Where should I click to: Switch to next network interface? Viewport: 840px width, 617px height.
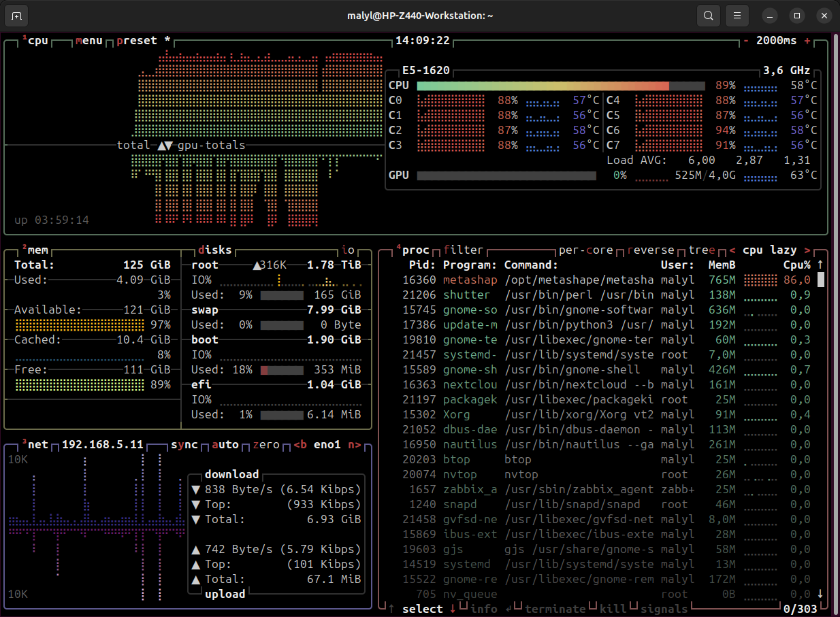355,445
